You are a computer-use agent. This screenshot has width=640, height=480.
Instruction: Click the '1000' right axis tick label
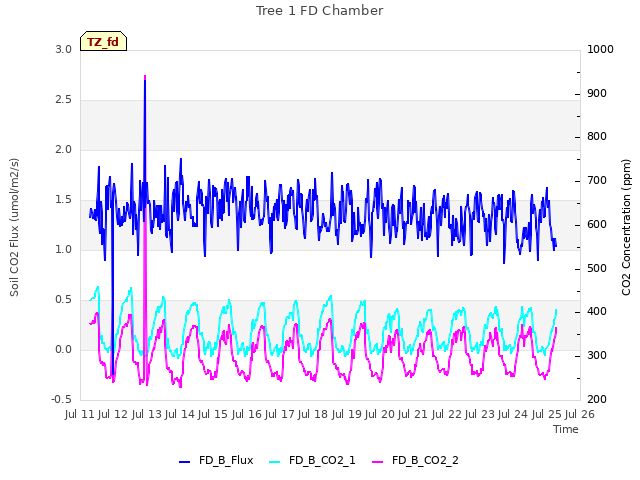(600, 49)
